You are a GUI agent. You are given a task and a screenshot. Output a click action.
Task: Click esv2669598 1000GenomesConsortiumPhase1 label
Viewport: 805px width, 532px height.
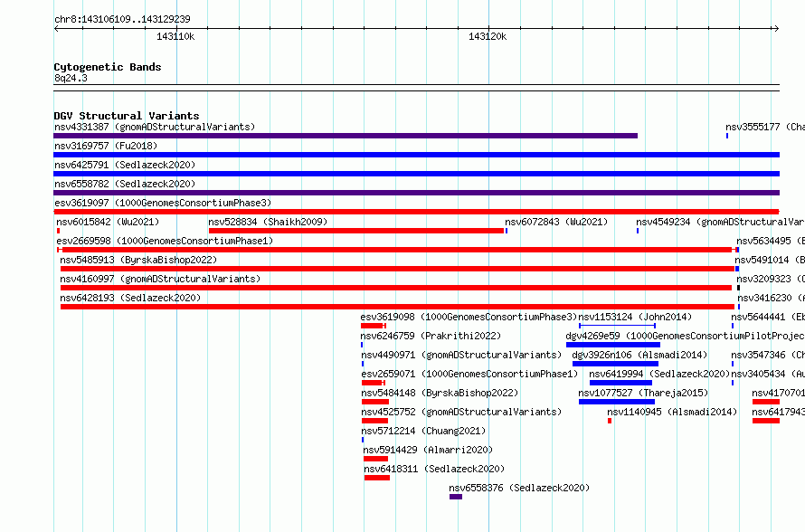[x=165, y=241]
